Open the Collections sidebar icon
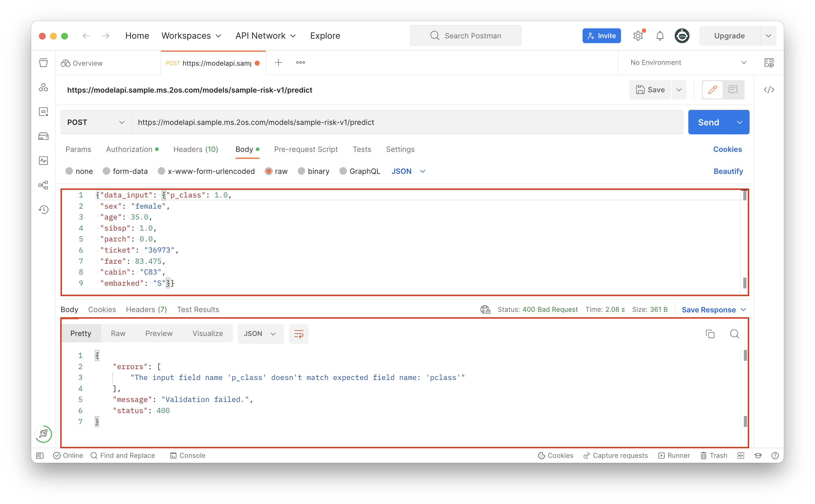 (x=43, y=63)
